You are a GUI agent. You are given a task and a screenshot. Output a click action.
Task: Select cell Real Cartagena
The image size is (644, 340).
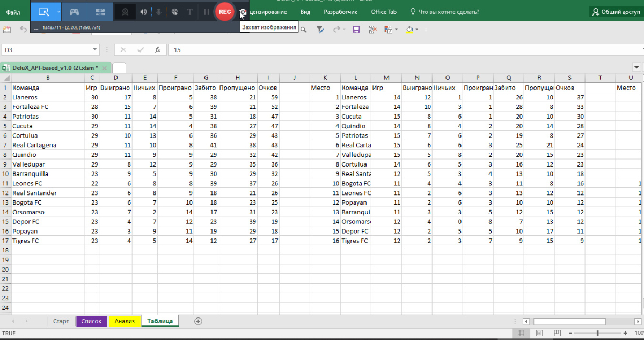[x=47, y=145]
